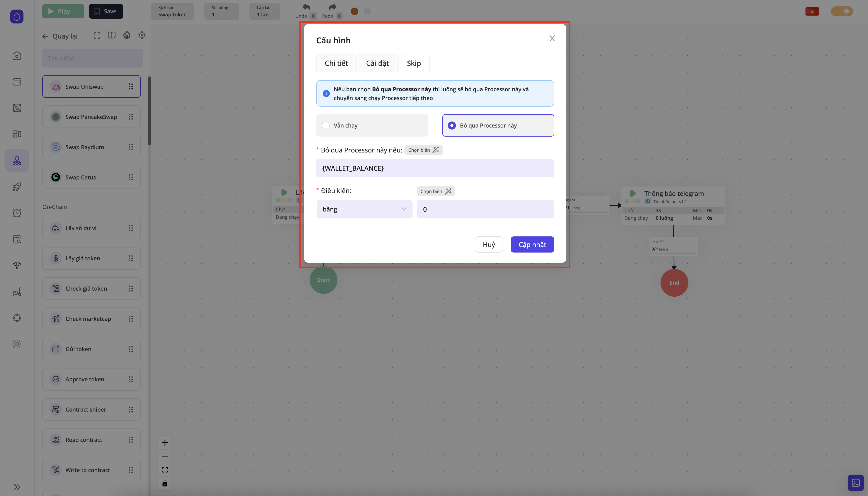Switch to the Chi tiết tab
The image size is (868, 496).
(x=336, y=63)
